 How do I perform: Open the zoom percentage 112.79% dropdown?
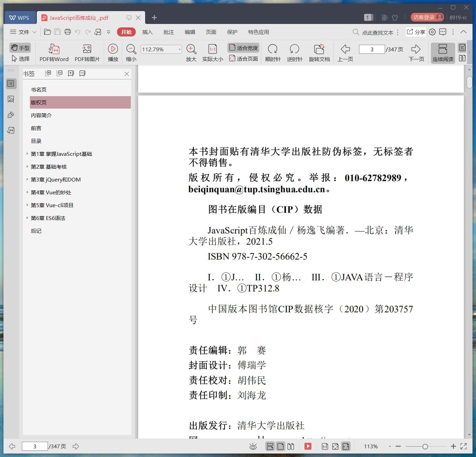tap(179, 49)
